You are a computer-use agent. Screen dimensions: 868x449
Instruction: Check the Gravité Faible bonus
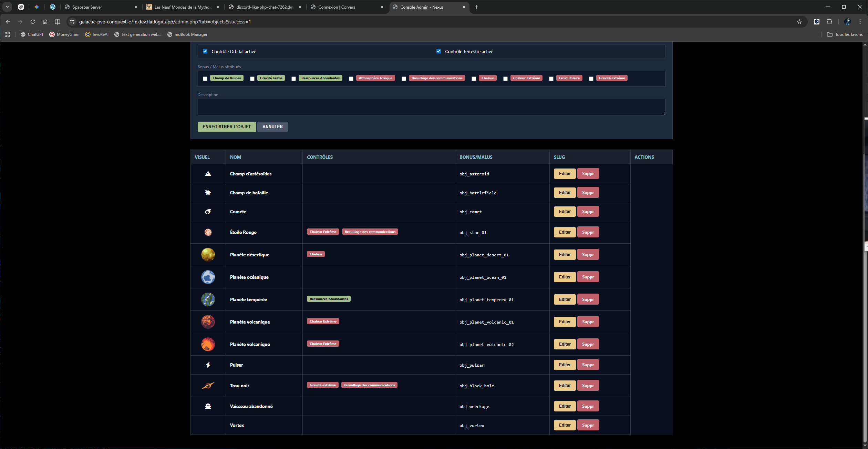(252, 79)
